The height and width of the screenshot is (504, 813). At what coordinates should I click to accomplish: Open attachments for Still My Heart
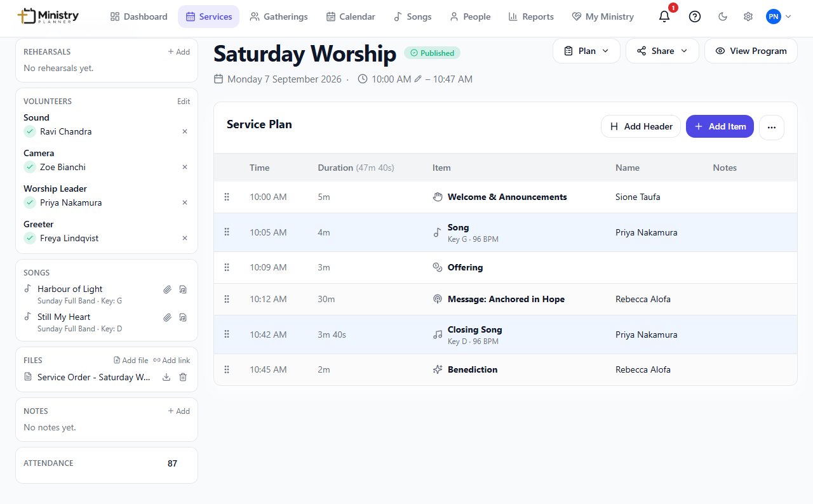click(167, 317)
